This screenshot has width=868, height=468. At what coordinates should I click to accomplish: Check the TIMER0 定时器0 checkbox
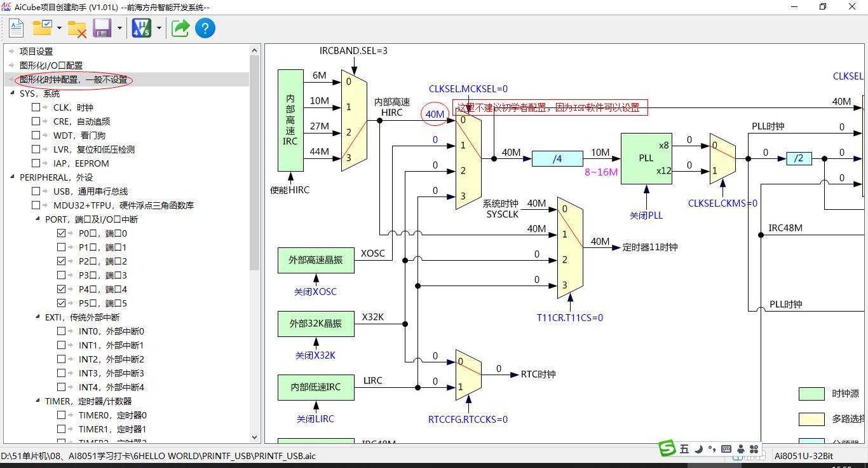[x=62, y=415]
